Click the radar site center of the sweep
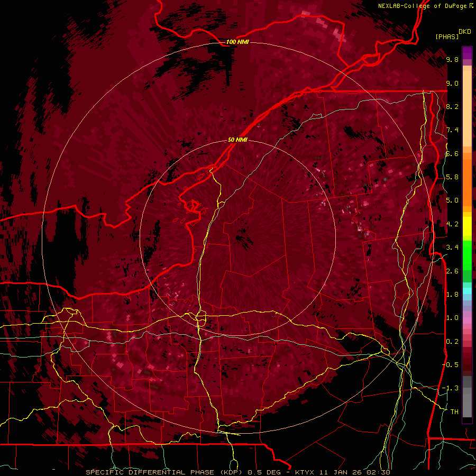Viewport: 476px width, 476px height. click(x=238, y=237)
